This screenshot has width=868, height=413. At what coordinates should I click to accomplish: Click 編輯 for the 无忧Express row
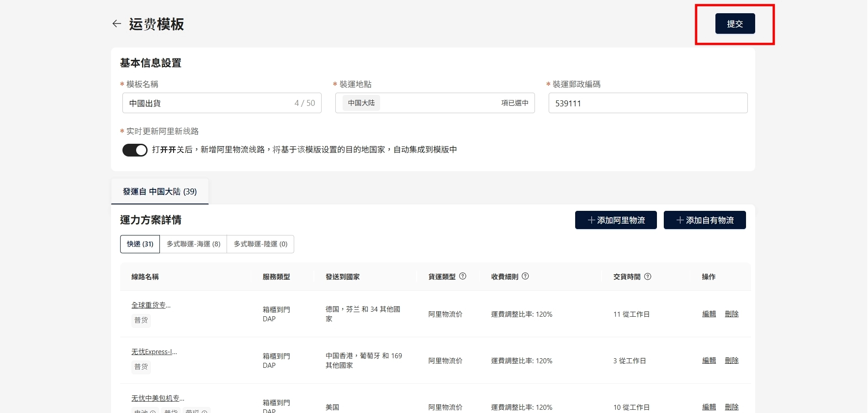click(x=709, y=361)
